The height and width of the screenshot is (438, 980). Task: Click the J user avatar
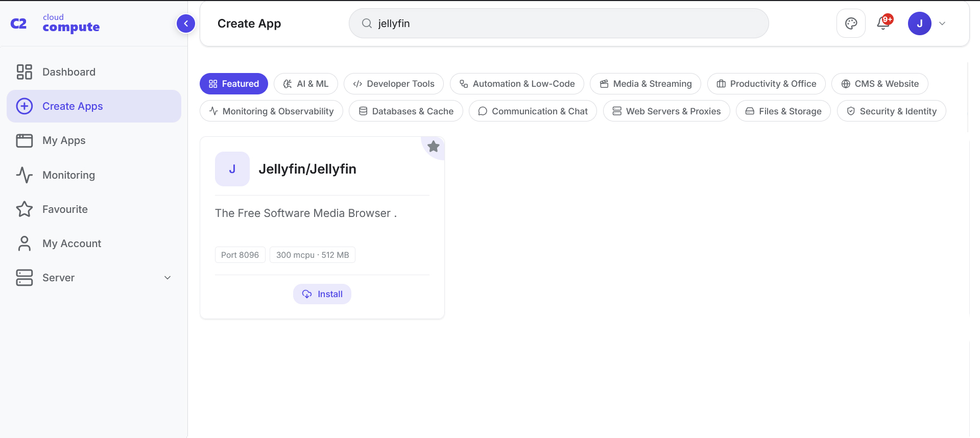tap(920, 23)
